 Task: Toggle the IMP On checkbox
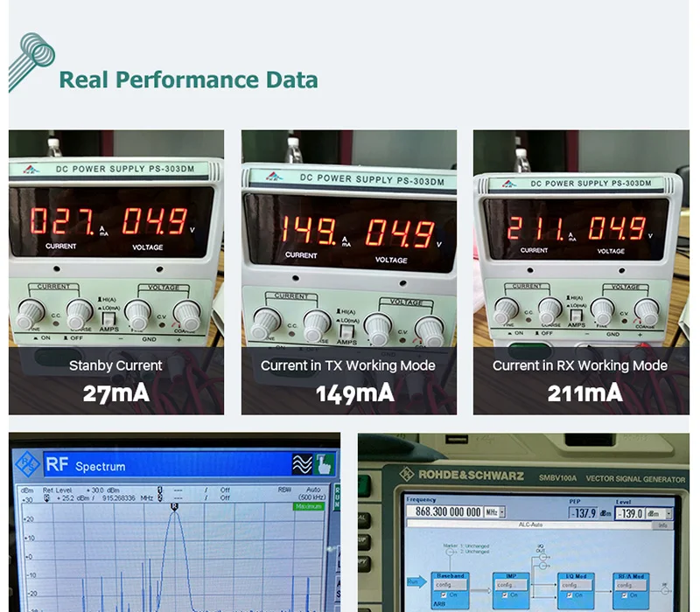[x=505, y=595]
